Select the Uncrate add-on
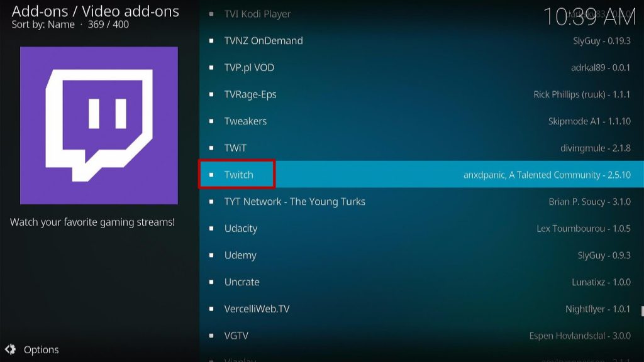The width and height of the screenshot is (644, 362). (422, 282)
